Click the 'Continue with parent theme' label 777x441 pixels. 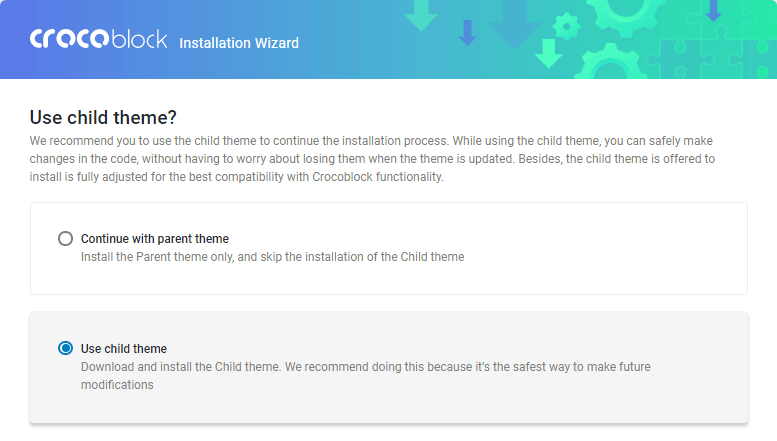pyautogui.click(x=155, y=239)
